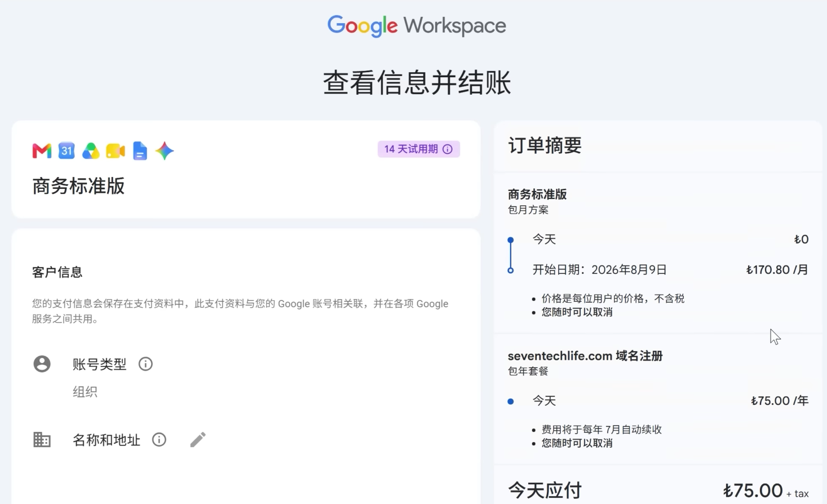Click the account person icon beside 账号类型
Viewport: 827px width, 504px height.
[42, 364]
